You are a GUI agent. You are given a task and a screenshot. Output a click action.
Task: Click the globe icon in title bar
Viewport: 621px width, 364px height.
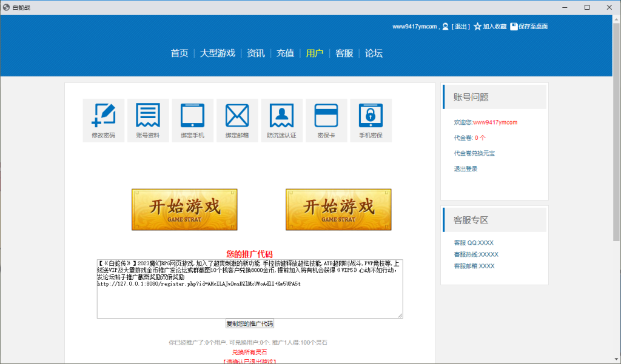pos(6,7)
